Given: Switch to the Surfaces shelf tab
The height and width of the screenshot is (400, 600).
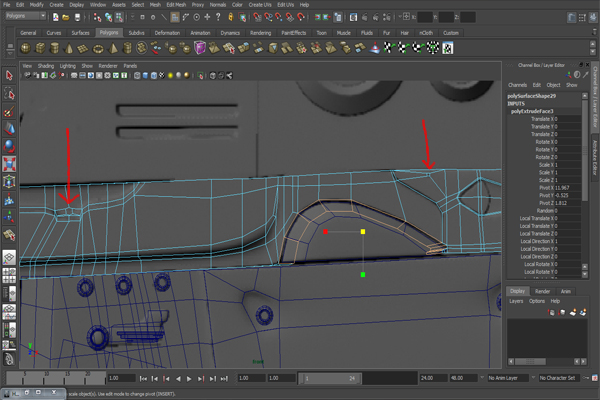Looking at the screenshot, I should point(80,33).
